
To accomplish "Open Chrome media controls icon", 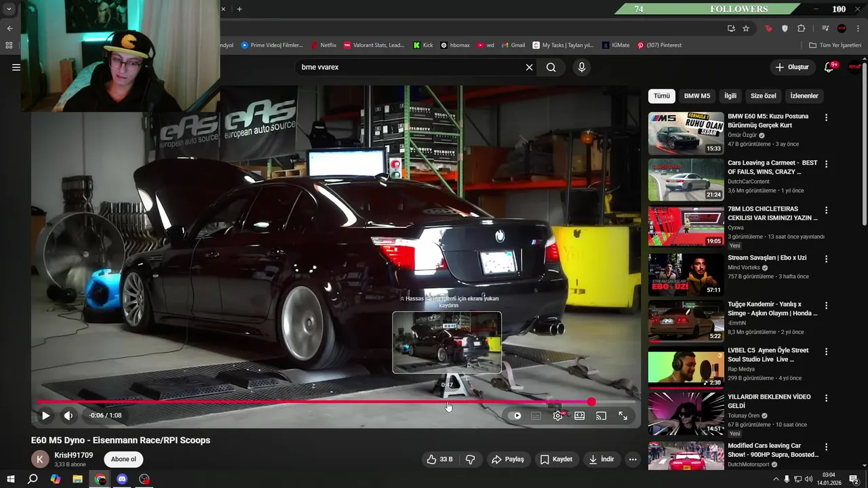I will click(x=825, y=28).
